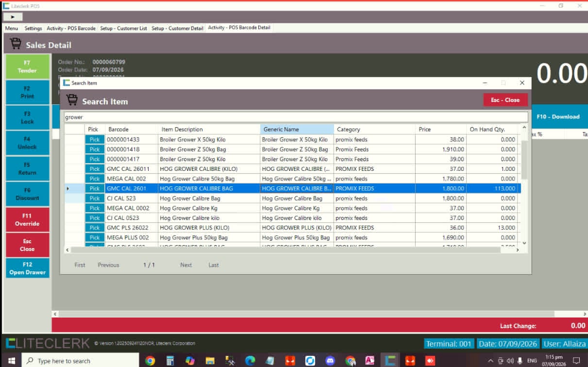Click the F11 Override button

(27, 219)
